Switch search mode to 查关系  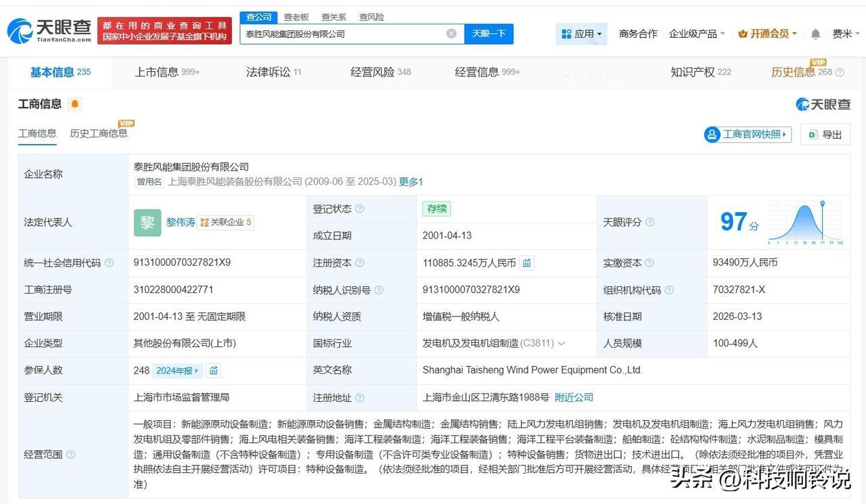334,17
